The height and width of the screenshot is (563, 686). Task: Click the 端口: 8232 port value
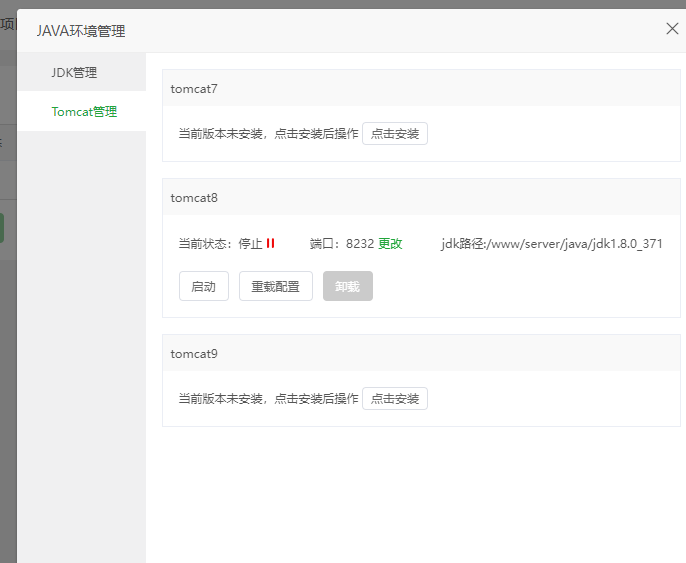[x=342, y=244]
